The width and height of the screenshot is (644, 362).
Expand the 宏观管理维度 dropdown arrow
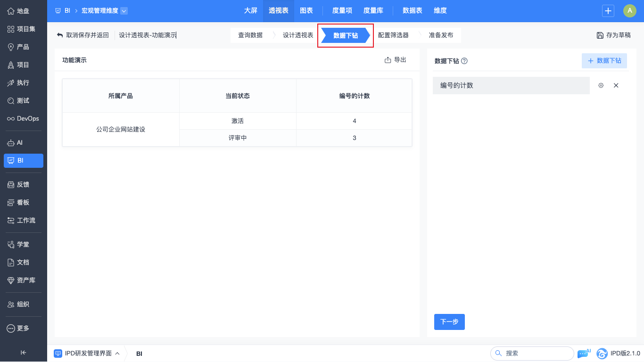(x=124, y=11)
